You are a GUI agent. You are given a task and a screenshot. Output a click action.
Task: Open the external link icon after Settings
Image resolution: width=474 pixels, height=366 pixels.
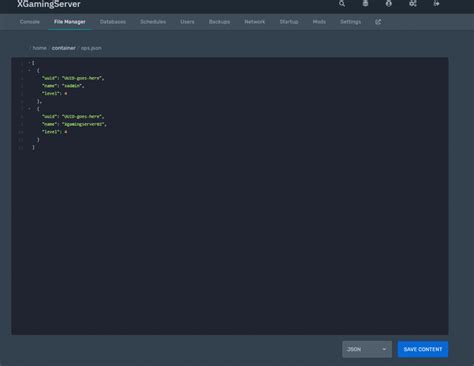(x=378, y=22)
